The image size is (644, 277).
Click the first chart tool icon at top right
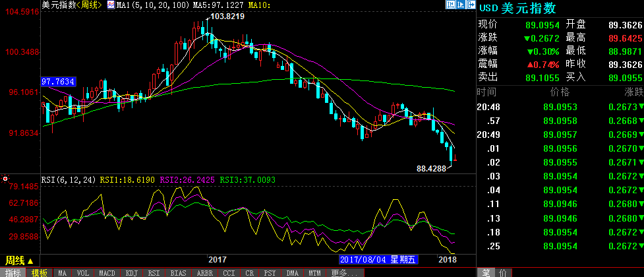point(450,5)
